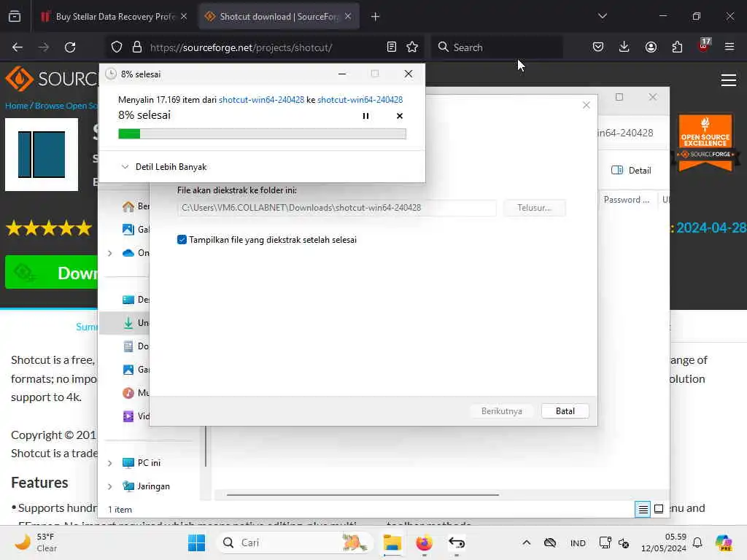Screen dimensions: 747x560
Task: Open Save to Pocket icon
Action: point(598,47)
